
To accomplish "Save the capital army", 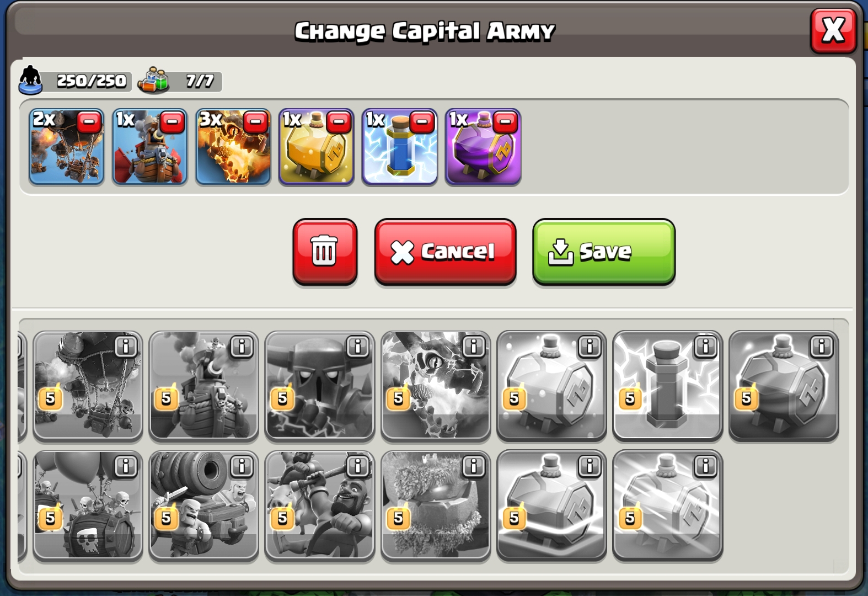I will 604,251.
